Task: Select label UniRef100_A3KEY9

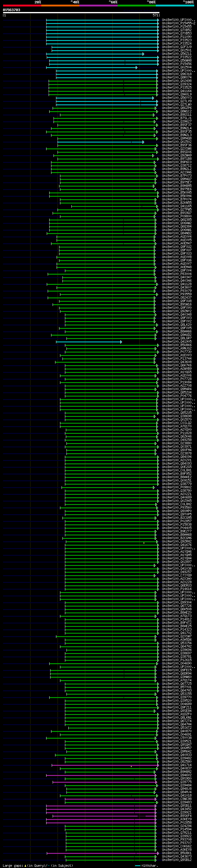Action: click(x=177, y=819)
